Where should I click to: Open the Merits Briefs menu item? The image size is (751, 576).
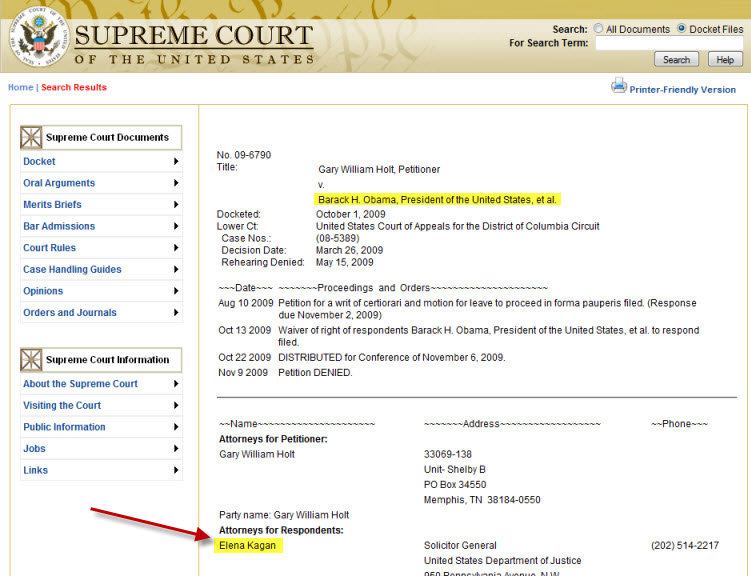52,204
